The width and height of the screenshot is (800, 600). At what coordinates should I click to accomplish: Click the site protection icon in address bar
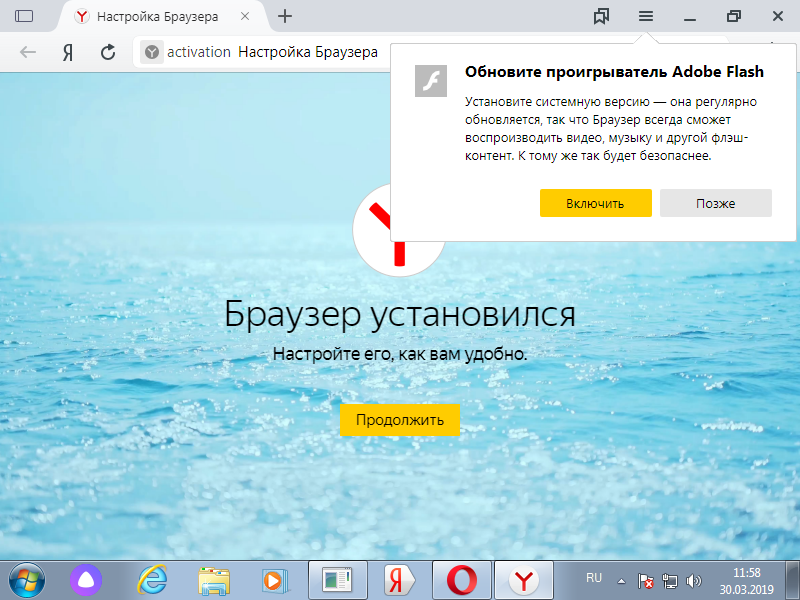(x=152, y=52)
